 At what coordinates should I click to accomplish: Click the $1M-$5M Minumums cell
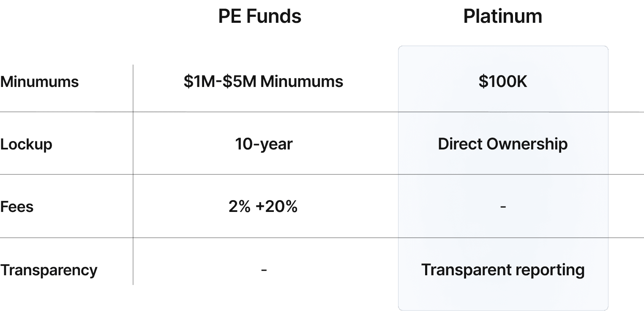[x=263, y=81]
